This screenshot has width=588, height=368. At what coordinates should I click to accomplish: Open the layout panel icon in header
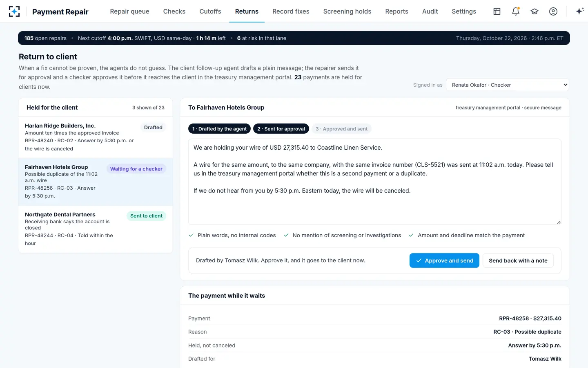[497, 11]
